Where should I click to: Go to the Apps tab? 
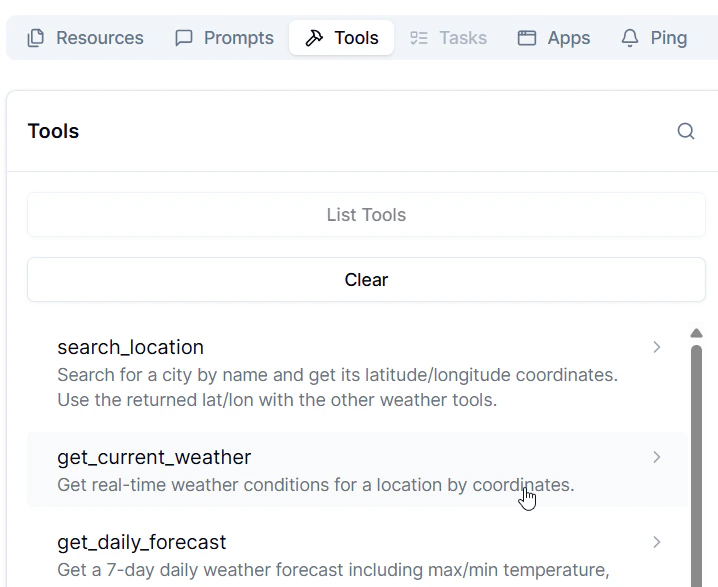pyautogui.click(x=554, y=38)
